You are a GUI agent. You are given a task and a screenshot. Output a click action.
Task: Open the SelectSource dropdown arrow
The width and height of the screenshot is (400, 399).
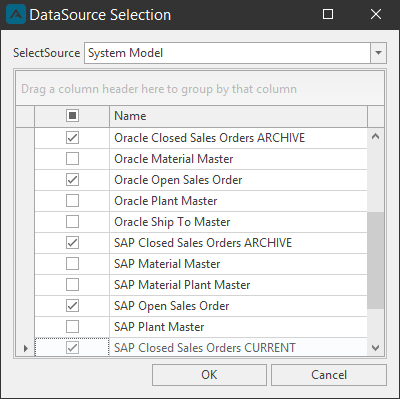(x=378, y=53)
